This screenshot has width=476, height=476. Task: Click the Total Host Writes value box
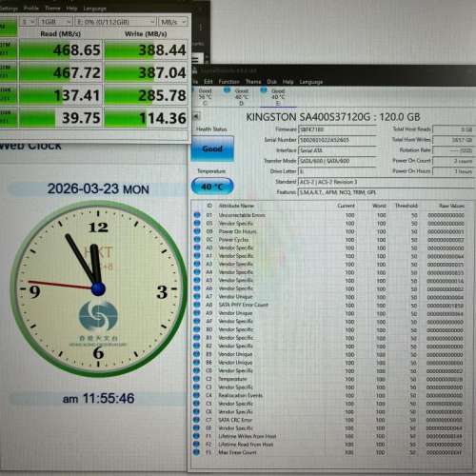pyautogui.click(x=453, y=140)
